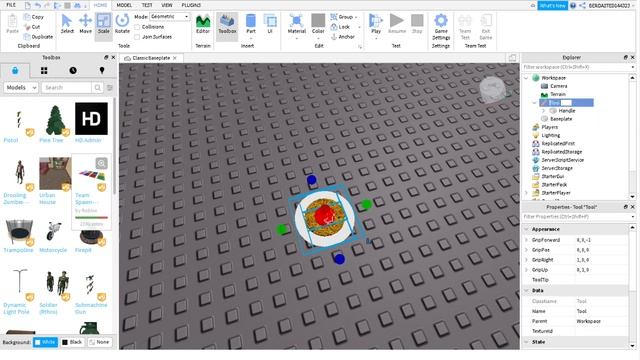This screenshot has width=640, height=360.
Task: Open the Color dropdown arrow
Action: [x=318, y=39]
